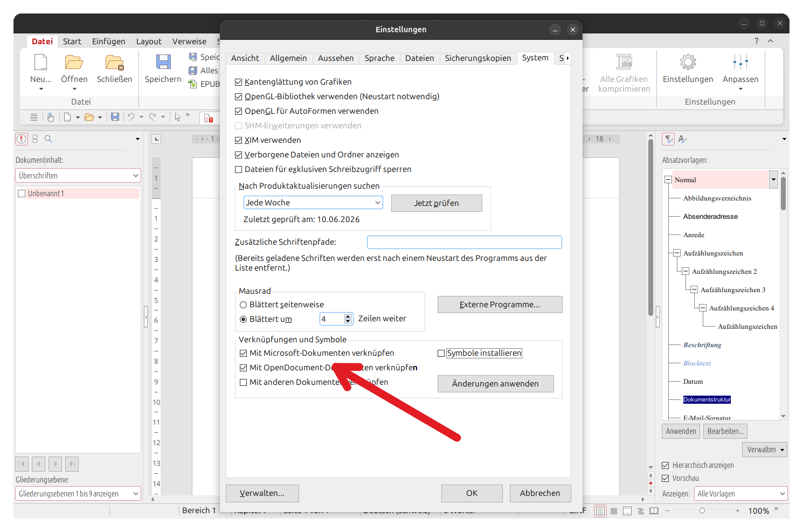
Task: Open the Alle Vorlagen dropdown
Action: [x=741, y=494]
